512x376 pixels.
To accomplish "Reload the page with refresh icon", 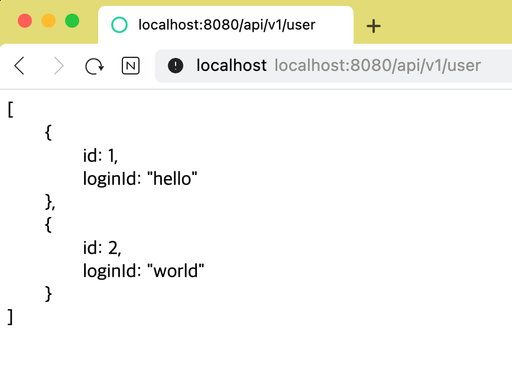I will (x=94, y=66).
